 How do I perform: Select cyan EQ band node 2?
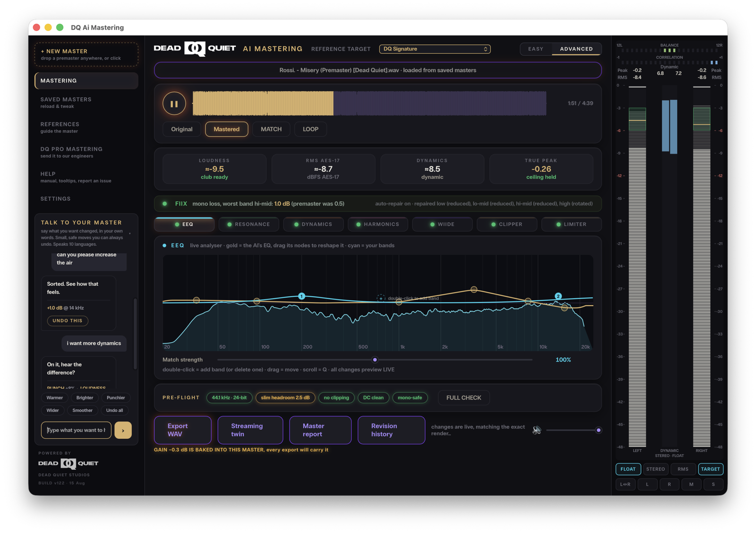(558, 296)
